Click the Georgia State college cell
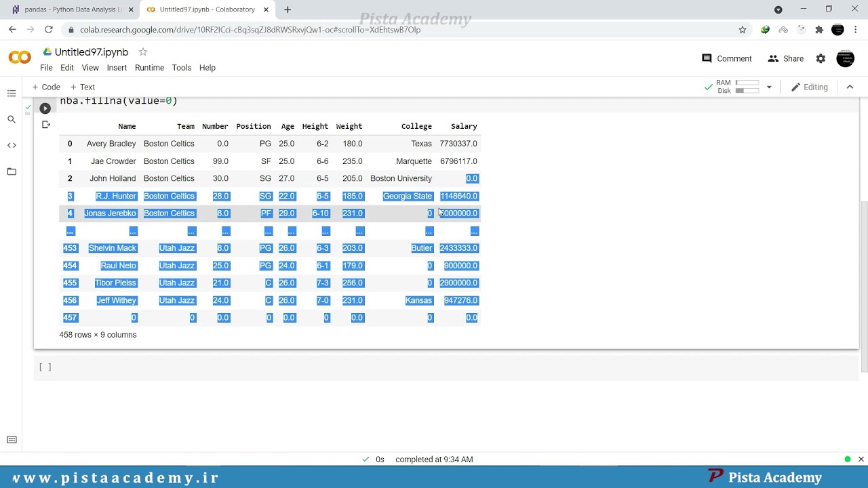The width and height of the screenshot is (868, 488). coord(408,196)
